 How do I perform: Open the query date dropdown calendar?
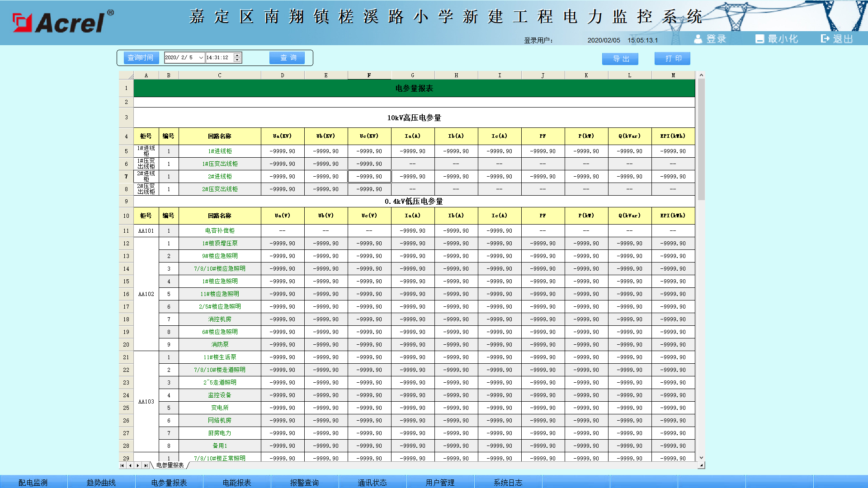201,58
